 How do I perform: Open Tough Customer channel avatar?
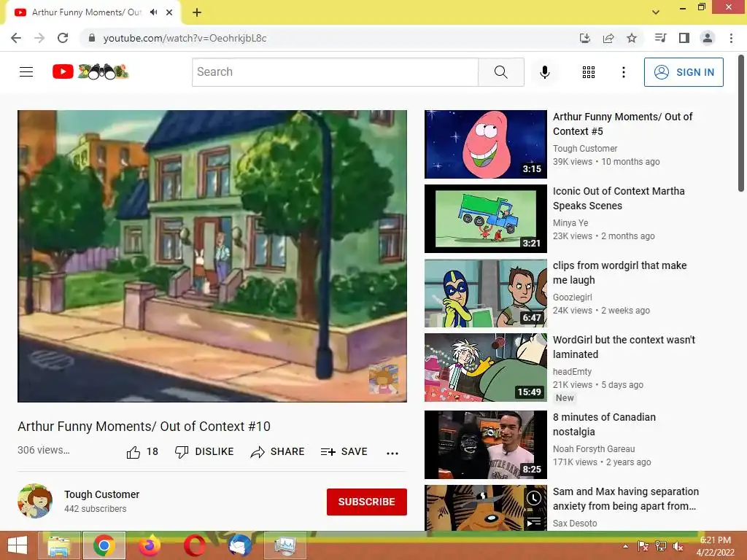tap(35, 501)
